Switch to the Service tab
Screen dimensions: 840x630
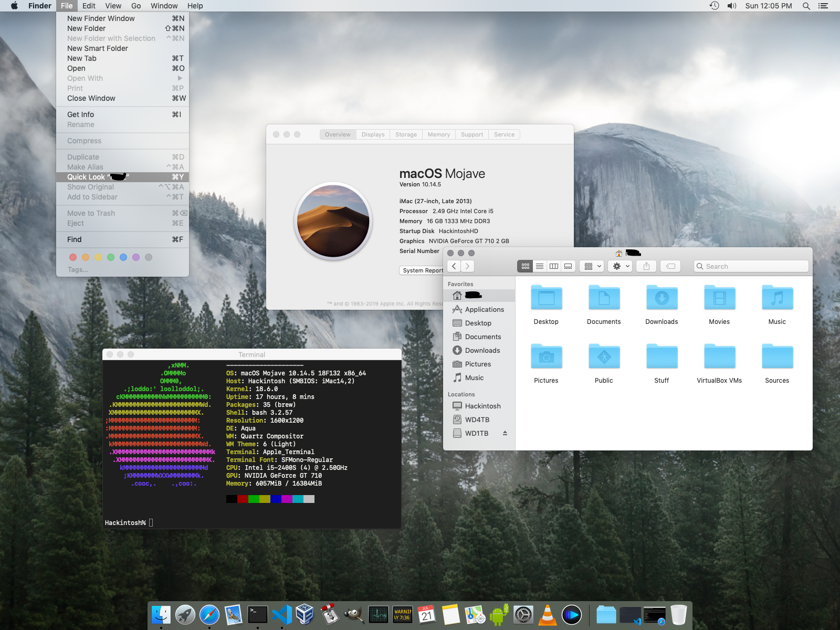point(504,134)
